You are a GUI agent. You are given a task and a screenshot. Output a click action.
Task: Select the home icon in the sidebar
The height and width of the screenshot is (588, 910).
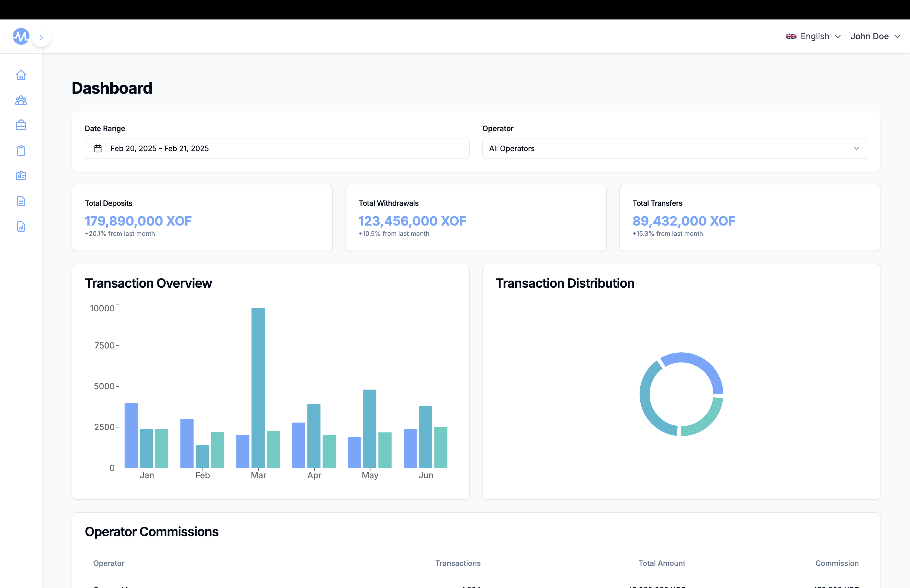[x=21, y=75]
